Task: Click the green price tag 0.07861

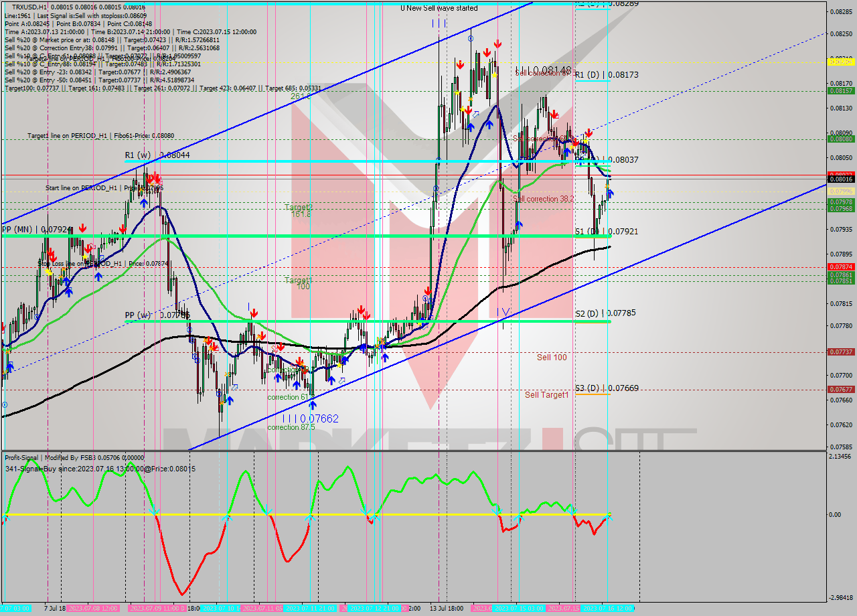Action: 841,275
